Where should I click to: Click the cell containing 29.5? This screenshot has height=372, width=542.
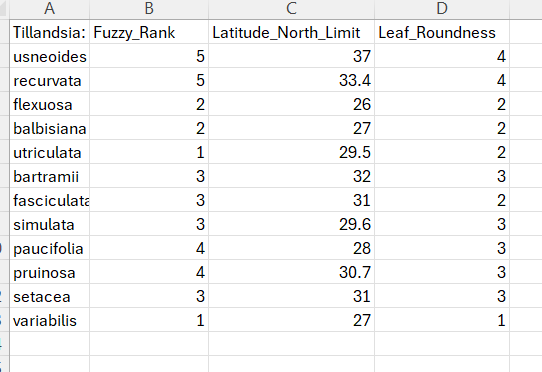tap(291, 152)
